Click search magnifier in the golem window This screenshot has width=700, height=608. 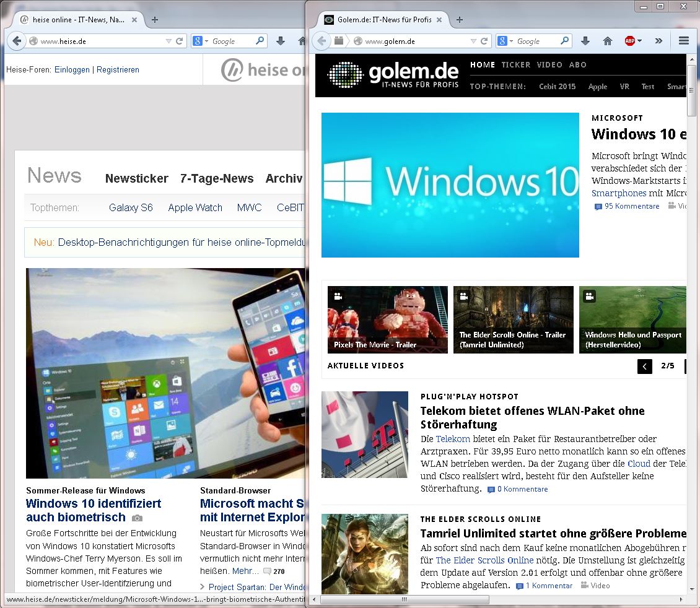565,41
